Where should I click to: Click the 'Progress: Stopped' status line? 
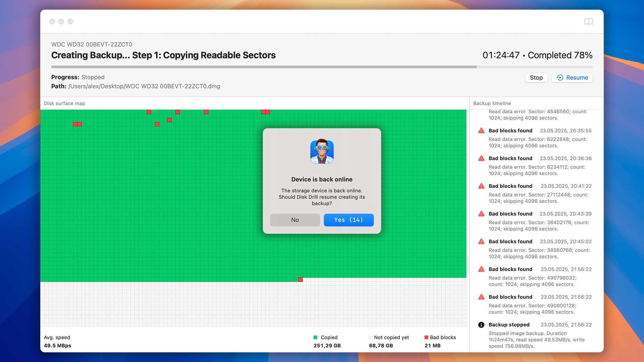pyautogui.click(x=78, y=77)
